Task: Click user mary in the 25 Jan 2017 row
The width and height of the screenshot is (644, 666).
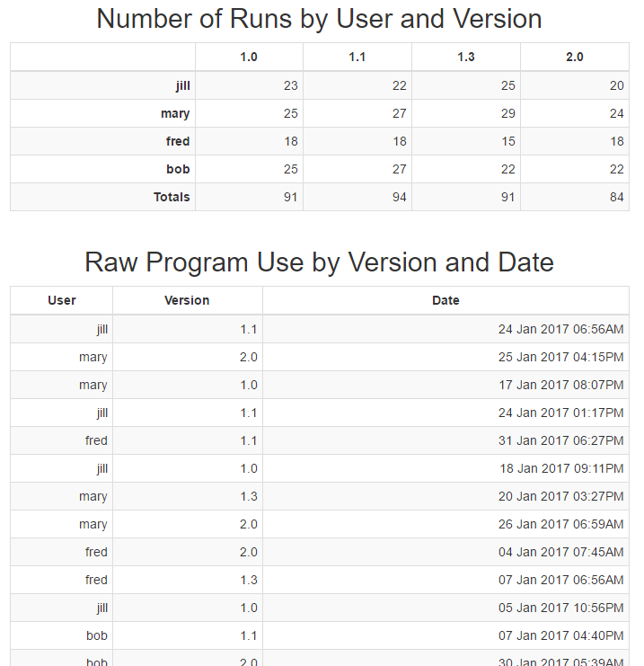Action: [x=93, y=358]
